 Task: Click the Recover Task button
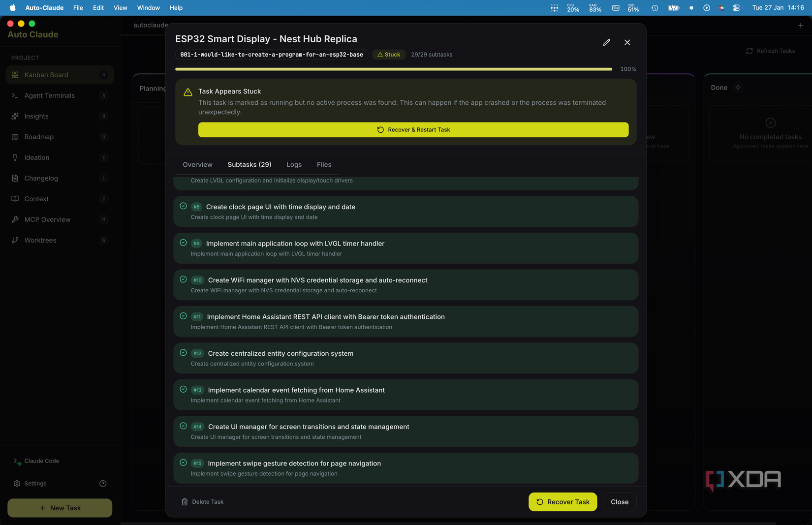click(x=562, y=502)
